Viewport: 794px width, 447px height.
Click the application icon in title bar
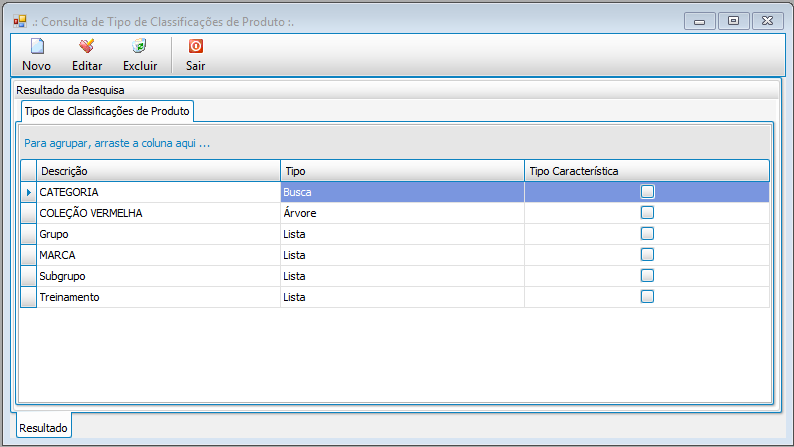[20, 21]
